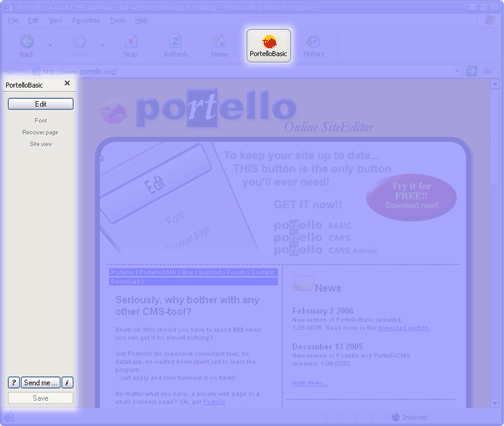Image resolution: width=504 pixels, height=426 pixels.
Task: Click the status bar page icon
Action: [x=9, y=417]
